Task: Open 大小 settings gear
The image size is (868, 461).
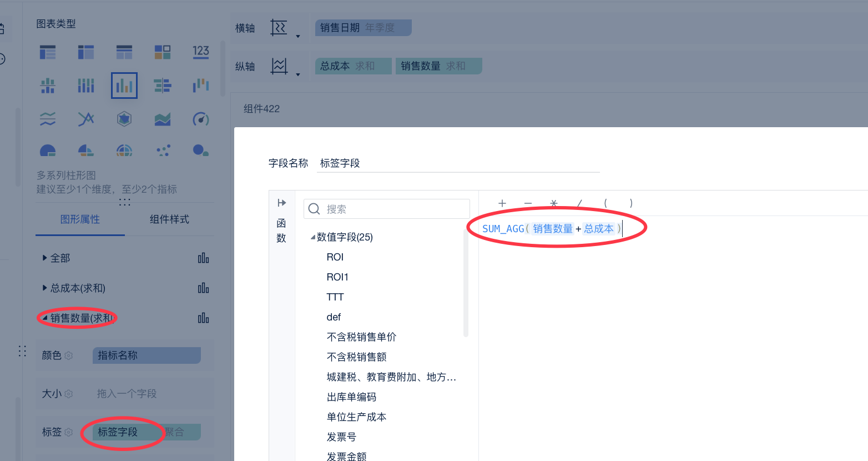Action: coord(69,394)
